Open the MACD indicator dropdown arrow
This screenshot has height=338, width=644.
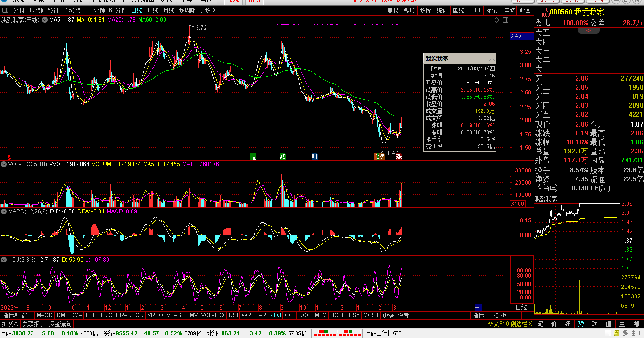click(4, 211)
